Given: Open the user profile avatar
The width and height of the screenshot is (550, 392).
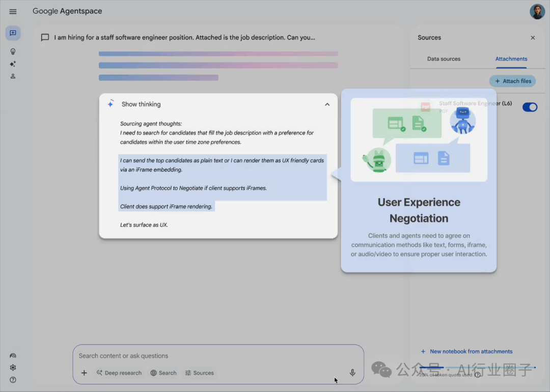Looking at the screenshot, I should 537,12.
